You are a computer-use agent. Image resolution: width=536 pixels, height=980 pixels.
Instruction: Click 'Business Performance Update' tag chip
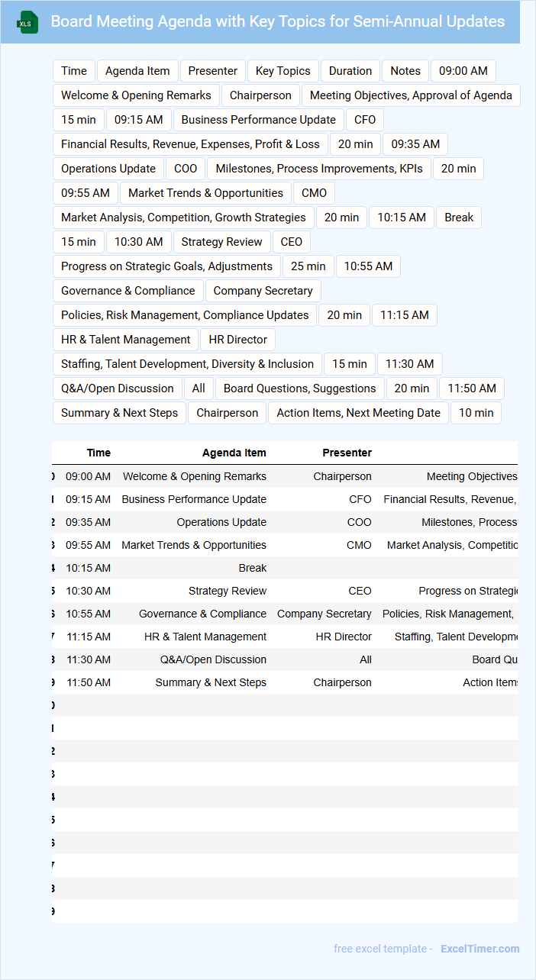pos(259,120)
